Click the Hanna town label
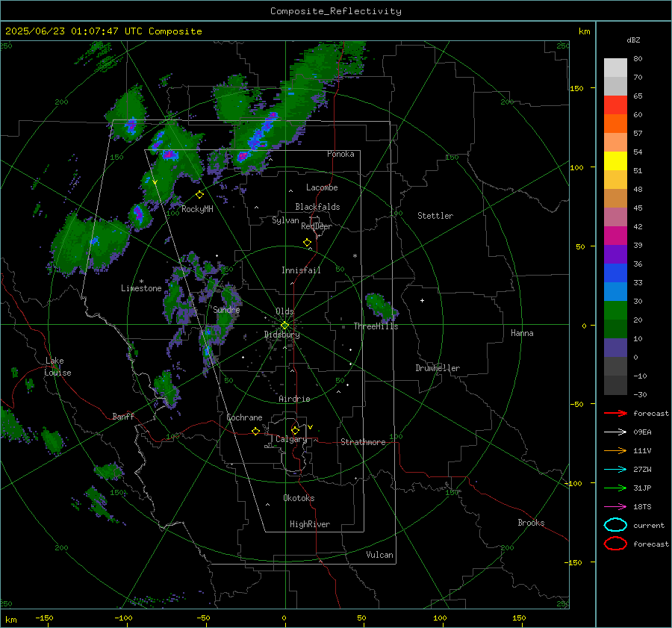The image size is (672, 628). point(522,333)
